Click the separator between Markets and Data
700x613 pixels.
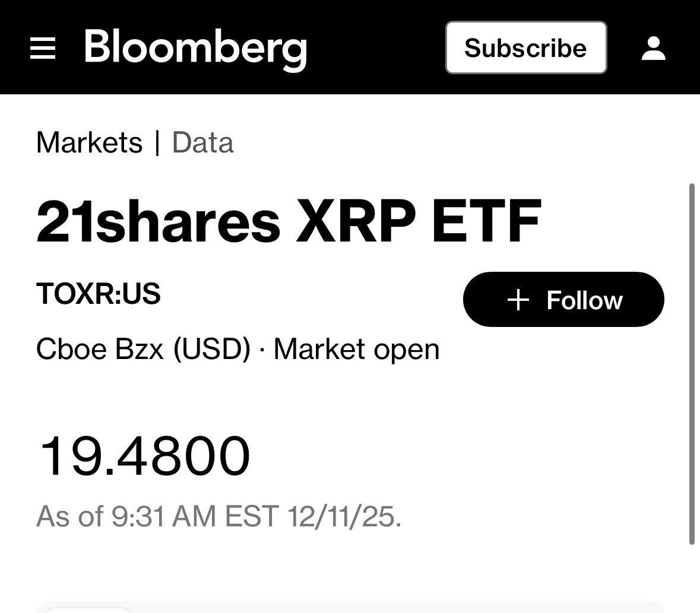point(157,143)
